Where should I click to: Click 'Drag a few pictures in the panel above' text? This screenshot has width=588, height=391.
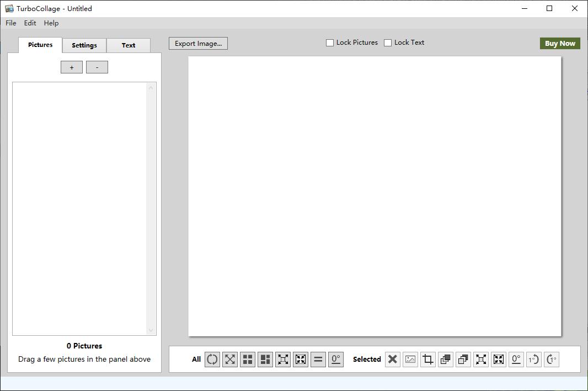click(x=84, y=359)
